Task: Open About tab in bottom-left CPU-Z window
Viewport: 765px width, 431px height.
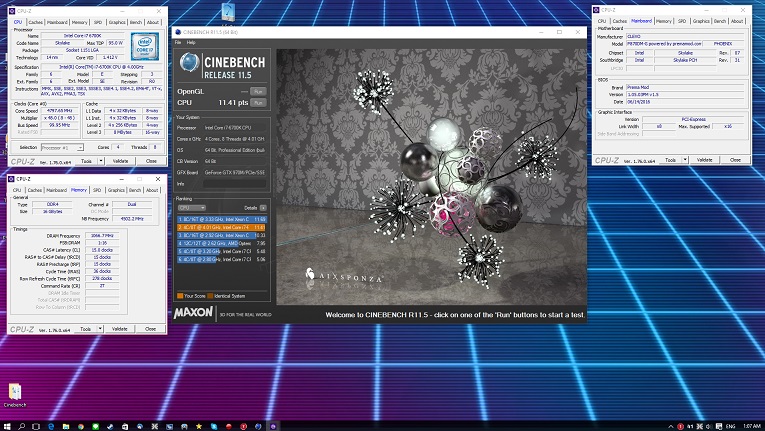Action: [x=152, y=190]
